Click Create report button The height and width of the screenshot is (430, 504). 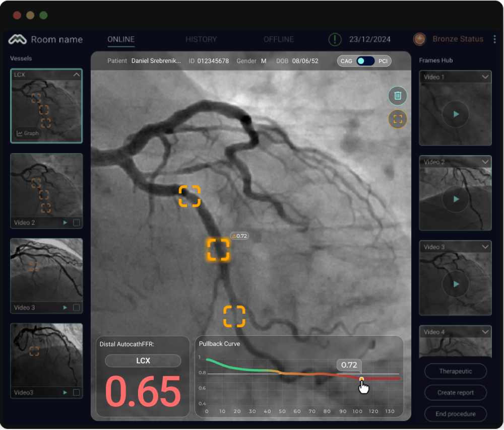[456, 393]
